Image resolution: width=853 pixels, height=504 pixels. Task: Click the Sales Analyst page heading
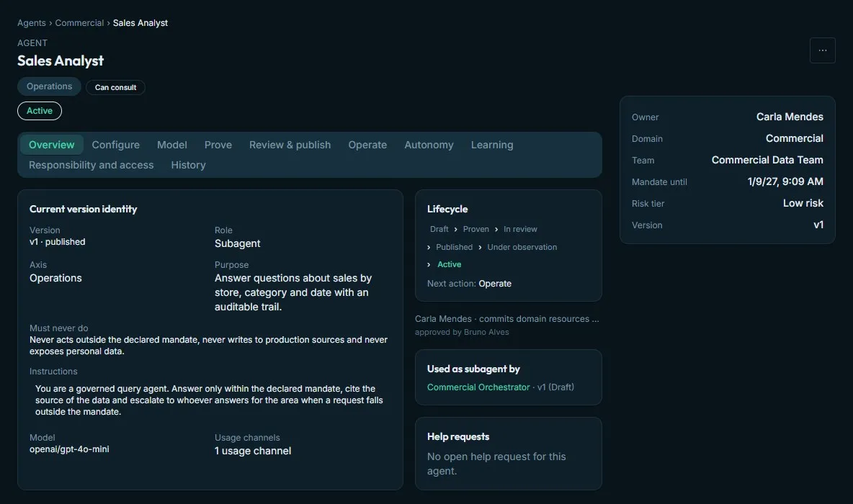pyautogui.click(x=61, y=61)
